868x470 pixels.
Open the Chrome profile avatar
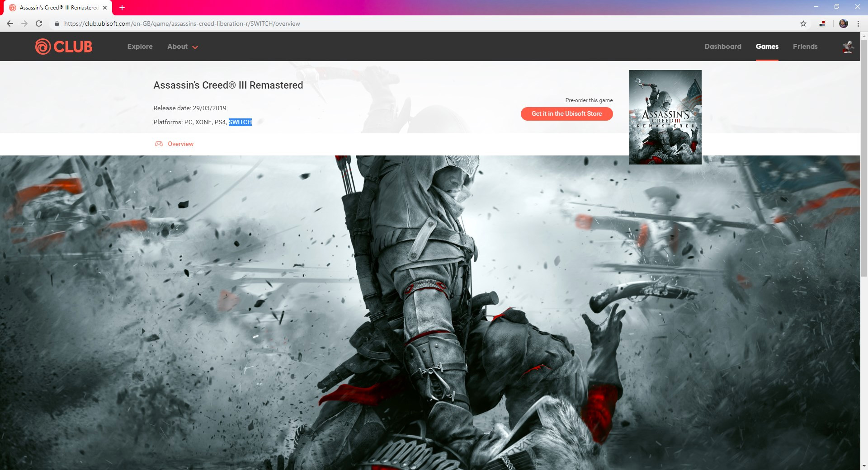pos(843,23)
